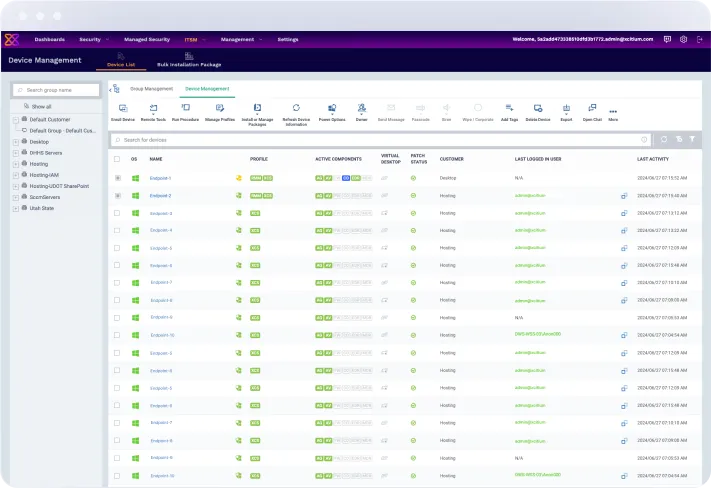Expand the Desktop group node
This screenshot has height=488, width=711.
16,142
